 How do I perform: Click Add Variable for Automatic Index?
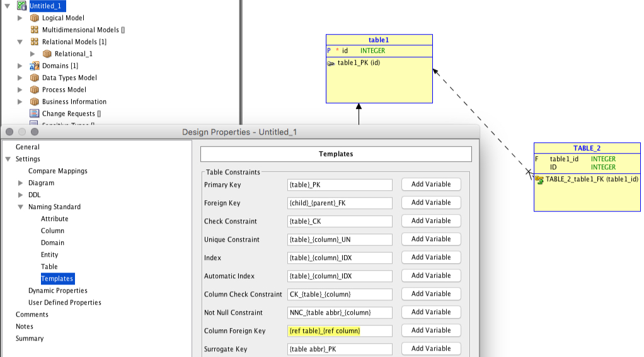point(431,275)
